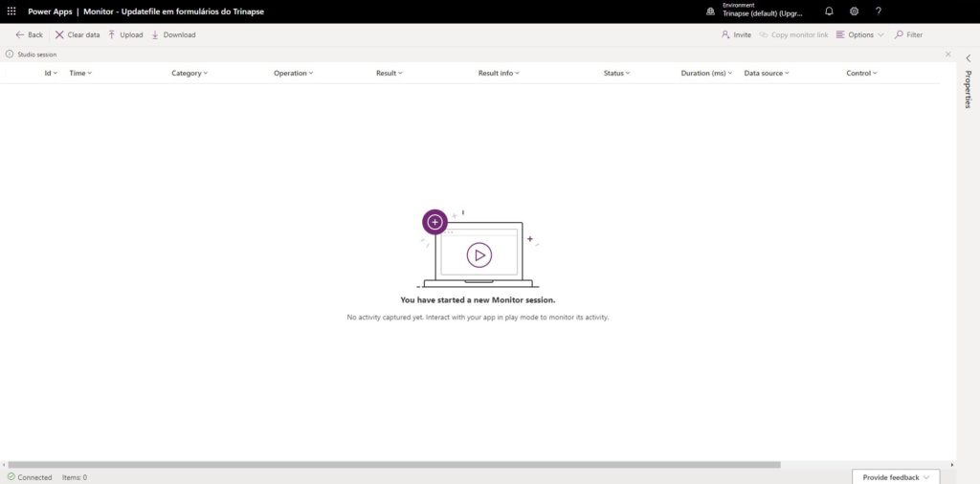The height and width of the screenshot is (484, 980).
Task: Open the Duration (ms) column menu
Action: click(706, 73)
